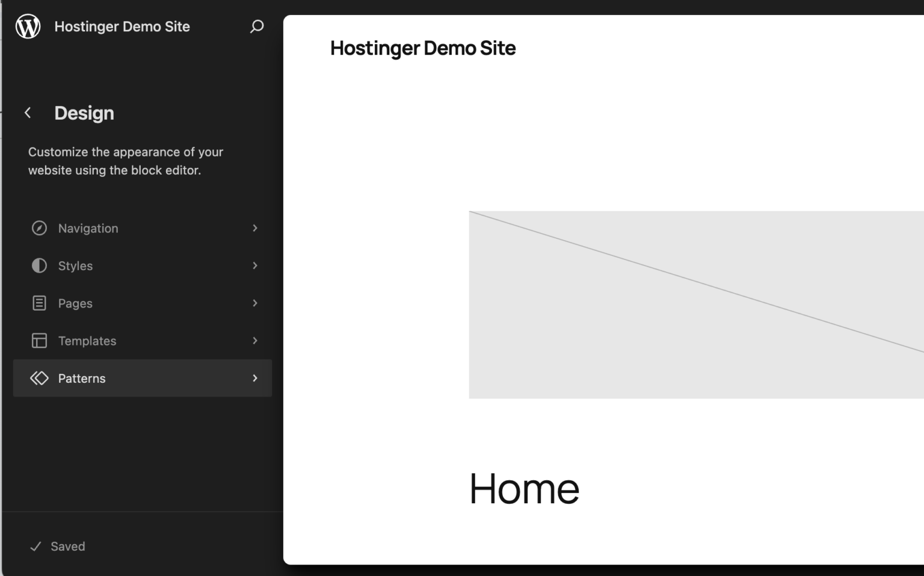Expand the Styles section chevron
Image resolution: width=924 pixels, height=576 pixels.
pyautogui.click(x=255, y=265)
